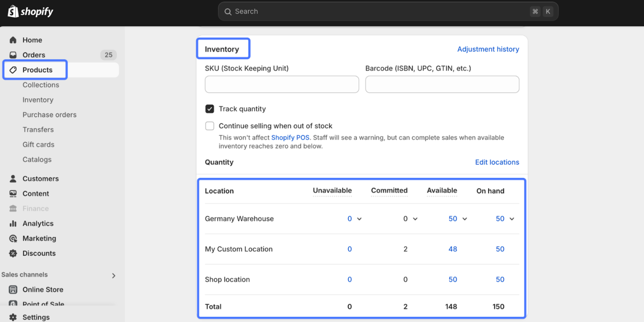The width and height of the screenshot is (644, 322).
Task: Click the Command key shortcut badge
Action: pos(535,12)
